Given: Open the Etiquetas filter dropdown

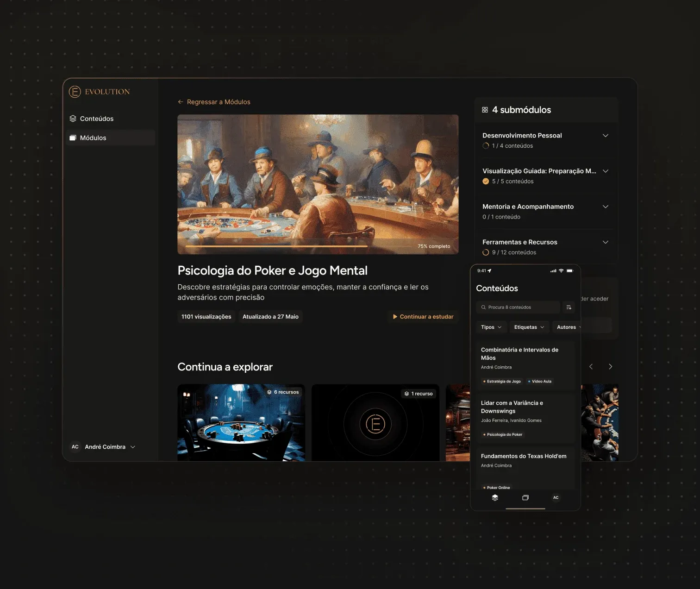Looking at the screenshot, I should [x=529, y=327].
